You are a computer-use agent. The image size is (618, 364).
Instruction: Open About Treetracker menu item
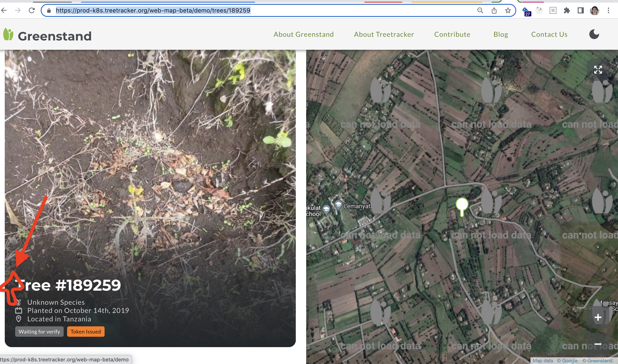[x=384, y=34]
